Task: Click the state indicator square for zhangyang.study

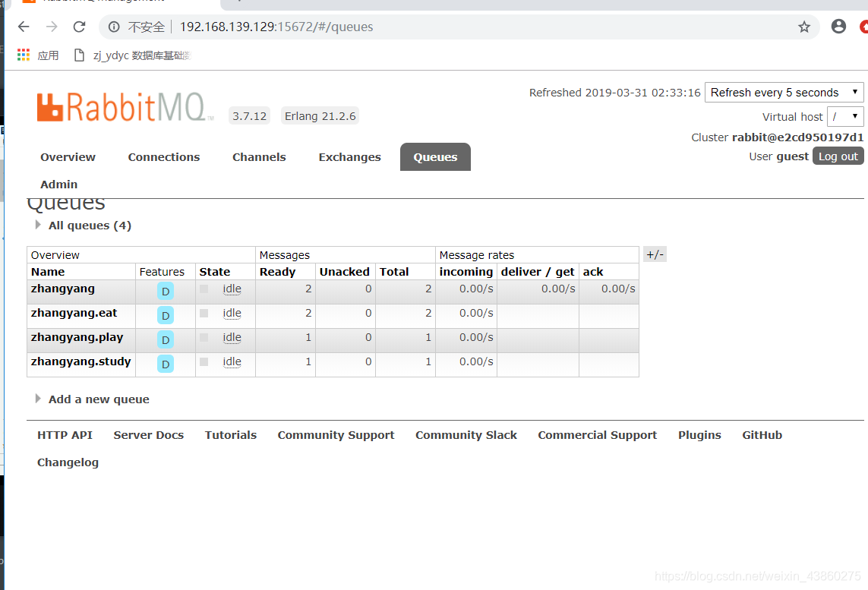Action: pyautogui.click(x=204, y=362)
